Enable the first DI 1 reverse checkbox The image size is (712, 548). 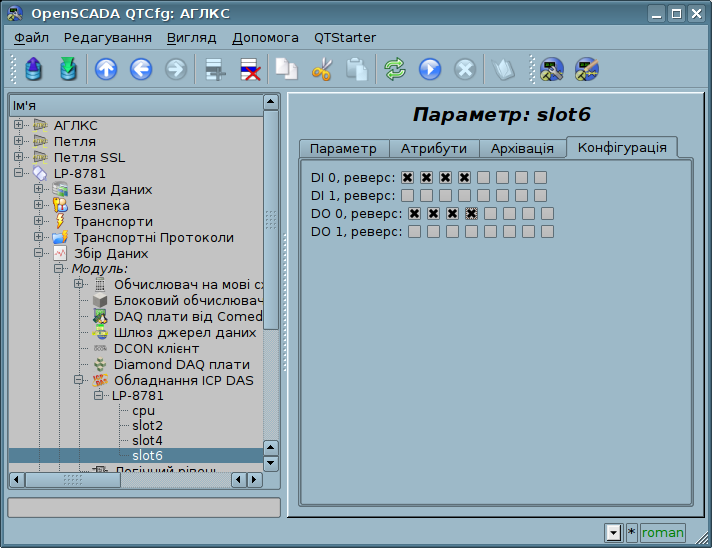point(408,195)
